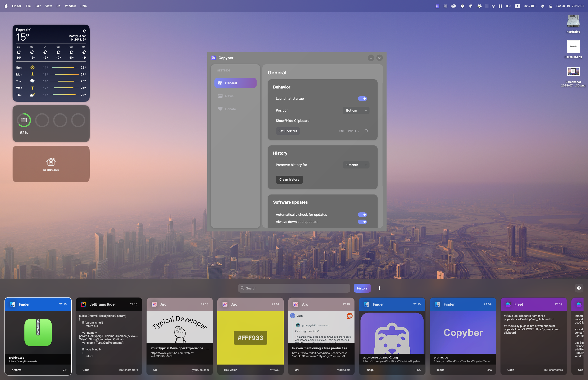
Task: Open HardDrive desktop icon
Action: [573, 22]
